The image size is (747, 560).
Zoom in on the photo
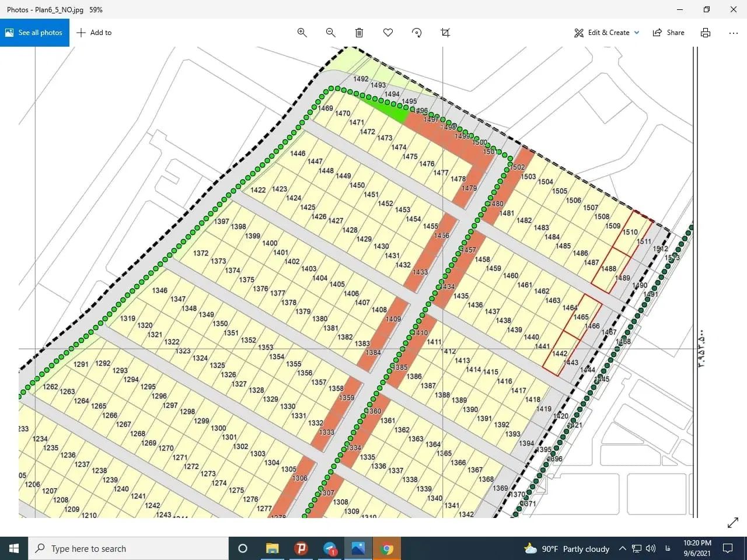tap(302, 33)
